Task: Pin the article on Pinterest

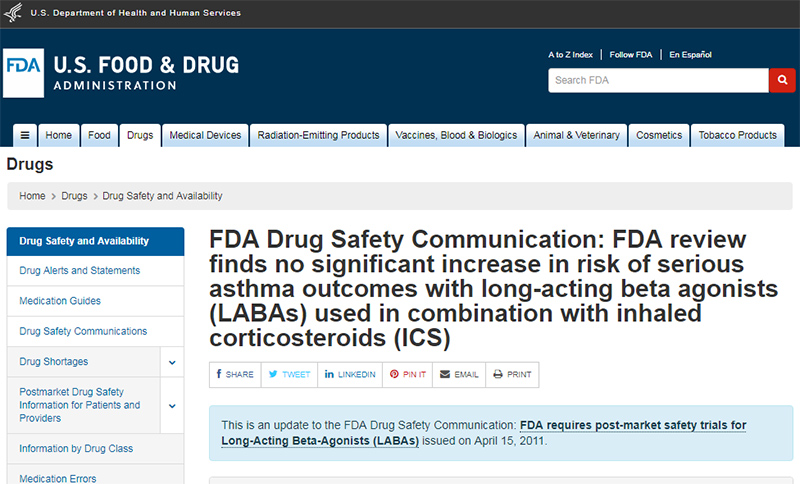Action: tap(408, 375)
